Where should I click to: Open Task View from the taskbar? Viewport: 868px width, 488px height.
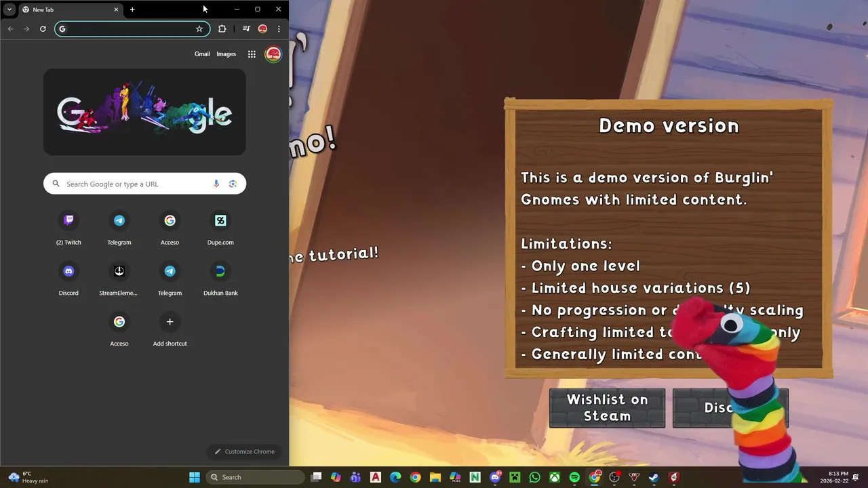(316, 477)
